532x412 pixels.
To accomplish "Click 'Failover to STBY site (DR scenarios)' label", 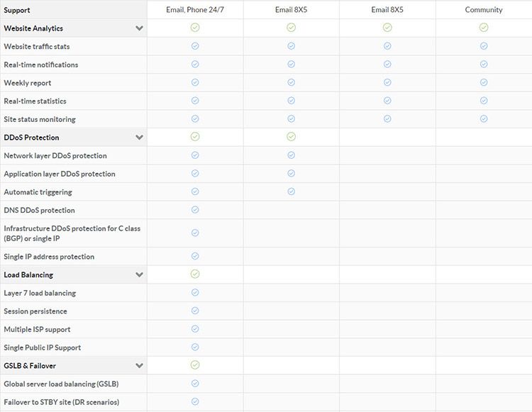I will (x=62, y=402).
